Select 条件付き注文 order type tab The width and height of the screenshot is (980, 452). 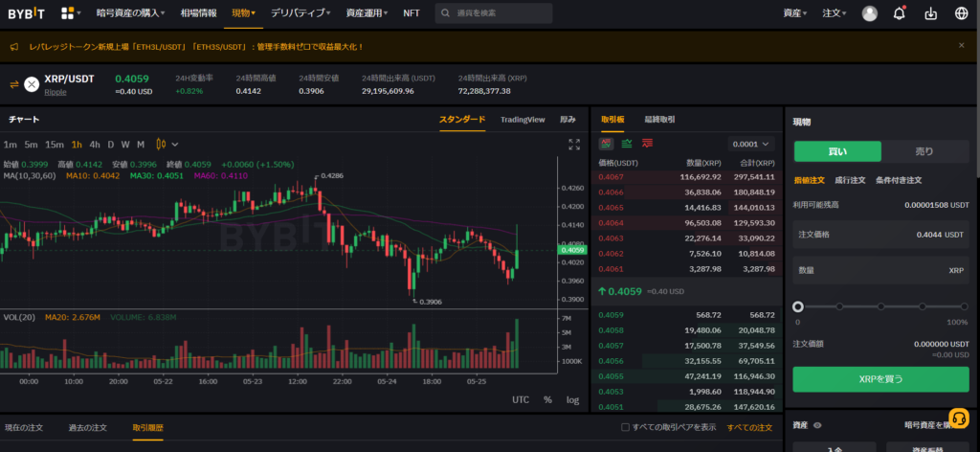click(x=899, y=180)
